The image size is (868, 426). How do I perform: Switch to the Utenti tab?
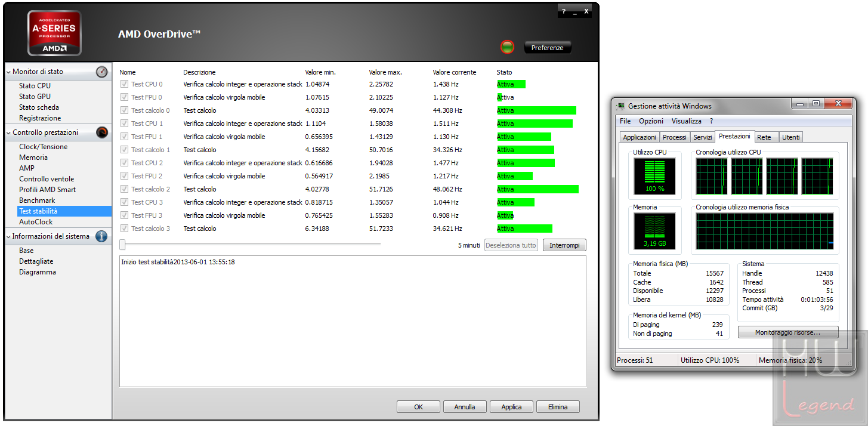tap(791, 137)
